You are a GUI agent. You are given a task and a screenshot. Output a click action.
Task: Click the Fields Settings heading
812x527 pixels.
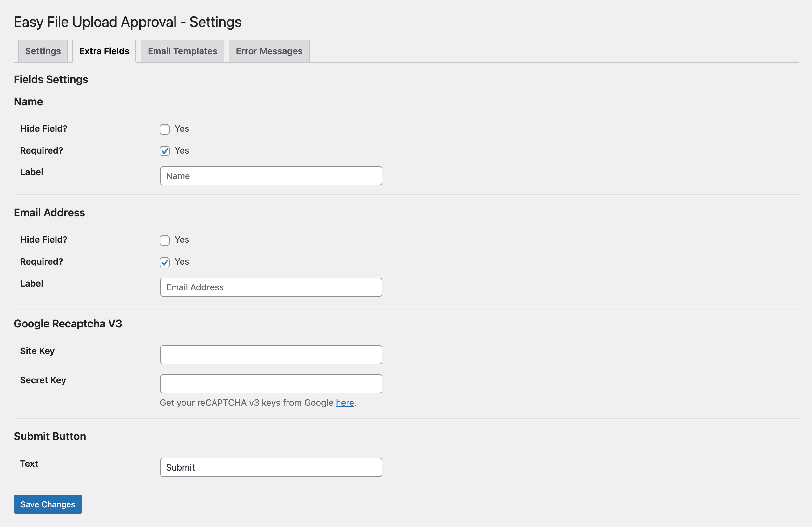50,79
